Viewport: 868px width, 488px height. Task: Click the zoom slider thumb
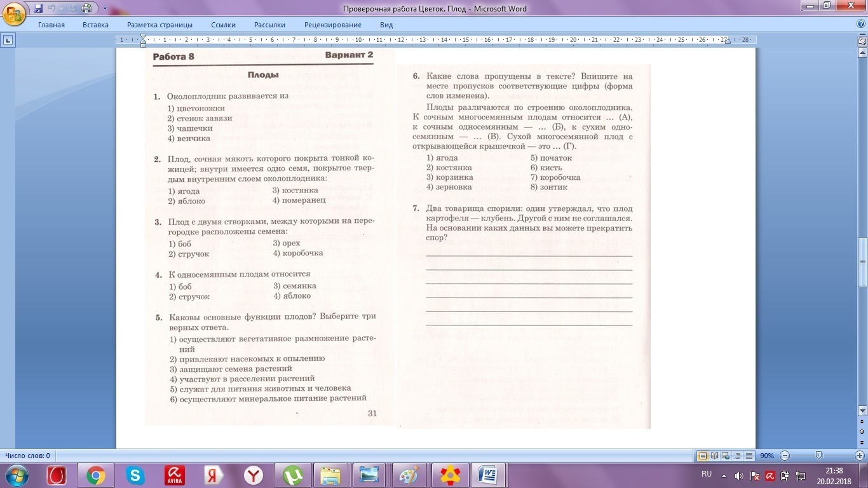coord(818,456)
